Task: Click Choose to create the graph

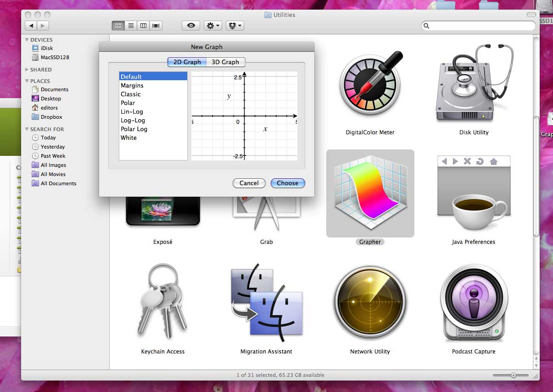Action: tap(288, 183)
